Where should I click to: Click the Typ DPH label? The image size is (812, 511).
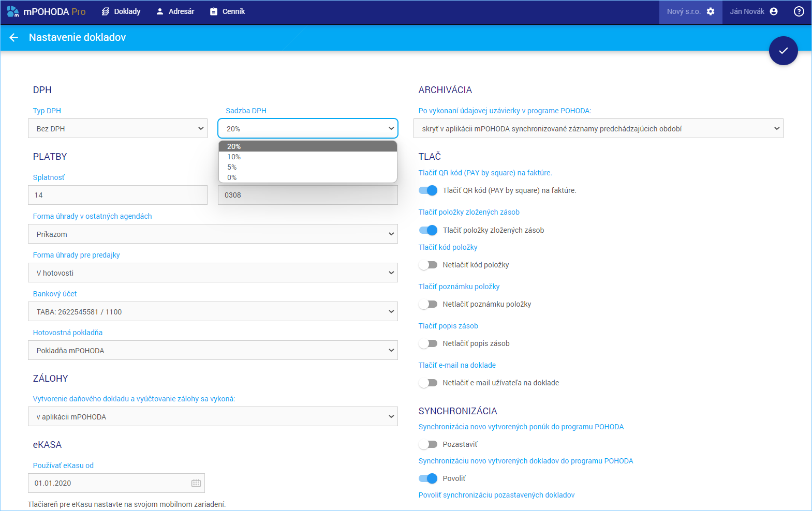47,111
